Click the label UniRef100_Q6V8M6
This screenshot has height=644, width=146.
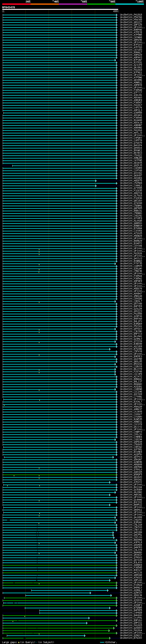coord(131,80)
